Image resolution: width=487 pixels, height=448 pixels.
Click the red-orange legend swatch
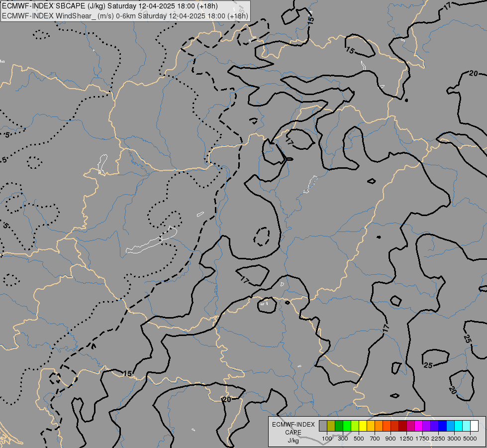387,426
